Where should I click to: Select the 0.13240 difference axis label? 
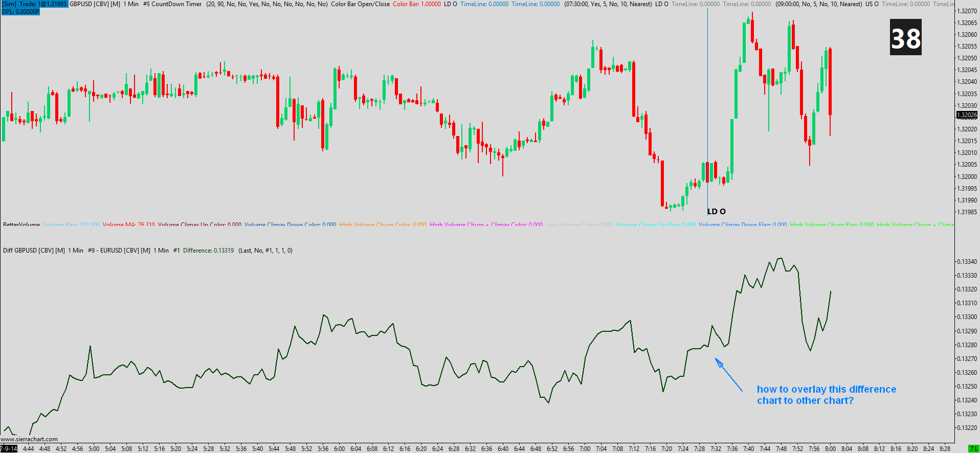tap(967, 400)
